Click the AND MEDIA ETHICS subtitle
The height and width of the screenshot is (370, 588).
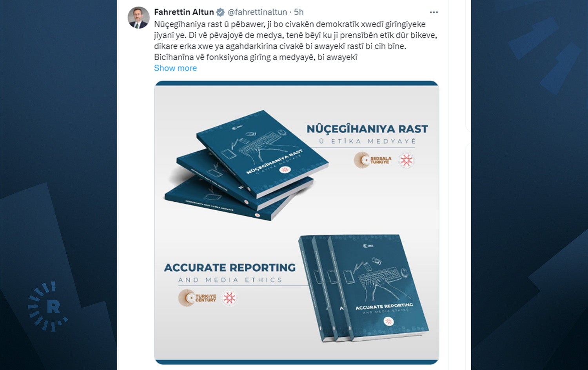coord(230,280)
